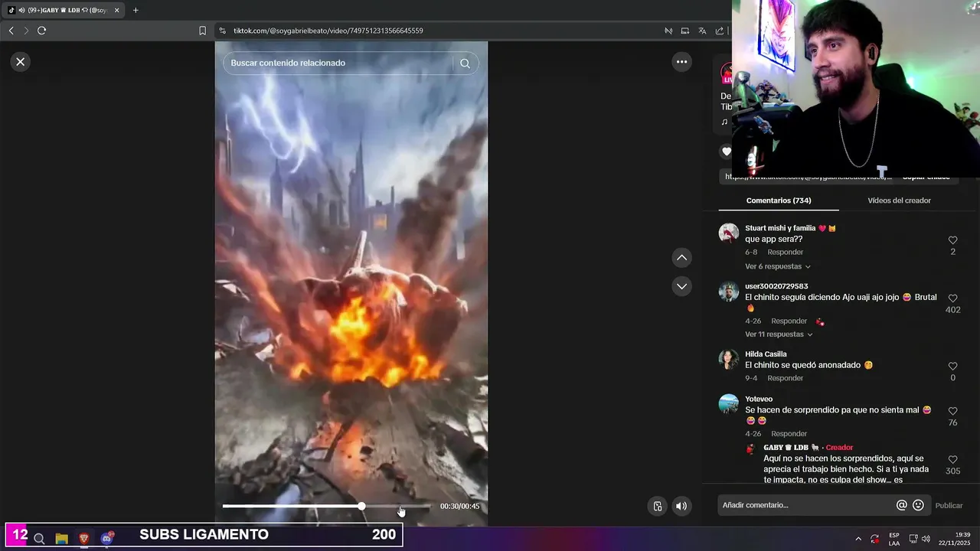Open the translate page icon in address bar
980x551 pixels.
(702, 31)
